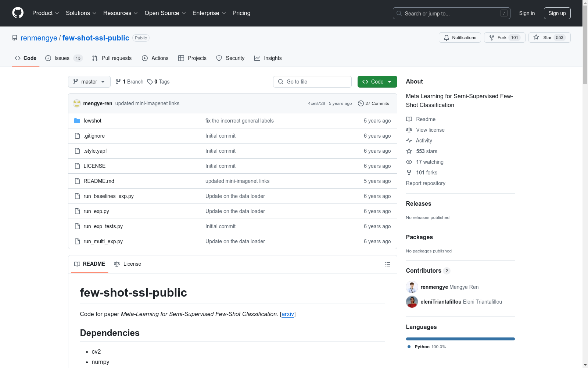
Task: Click the eye icon beside 17 watching
Action: pos(409,162)
